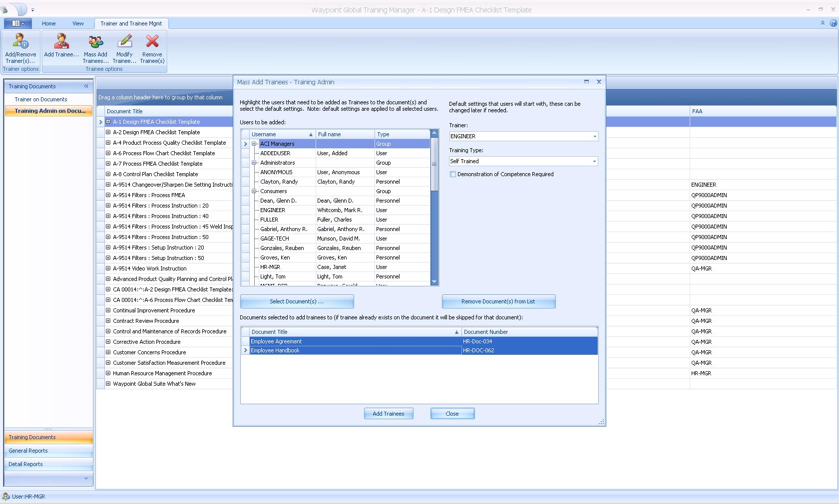Click user list scroll up arrow

pos(434,133)
